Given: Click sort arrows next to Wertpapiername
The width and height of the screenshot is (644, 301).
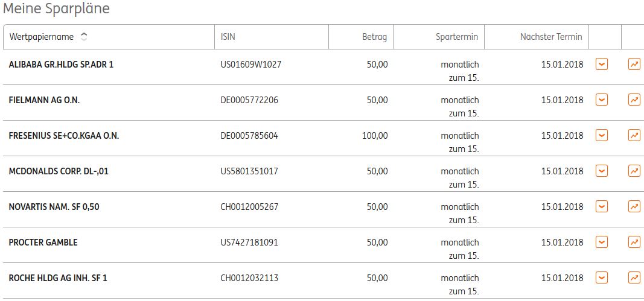Looking at the screenshot, I should (x=83, y=37).
